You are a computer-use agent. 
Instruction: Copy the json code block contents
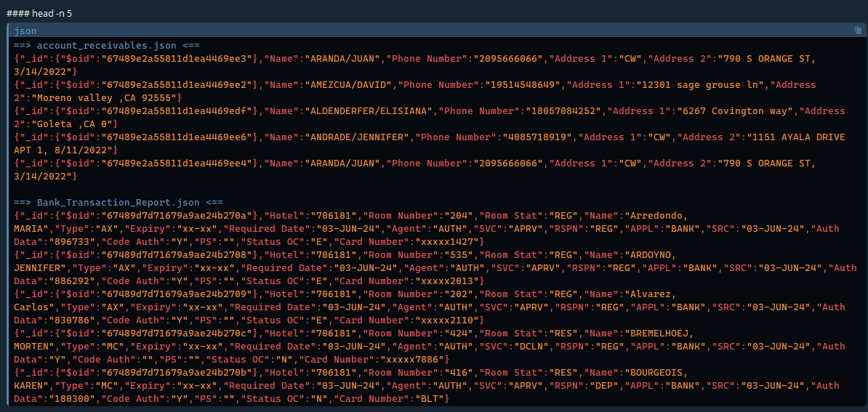point(859,31)
